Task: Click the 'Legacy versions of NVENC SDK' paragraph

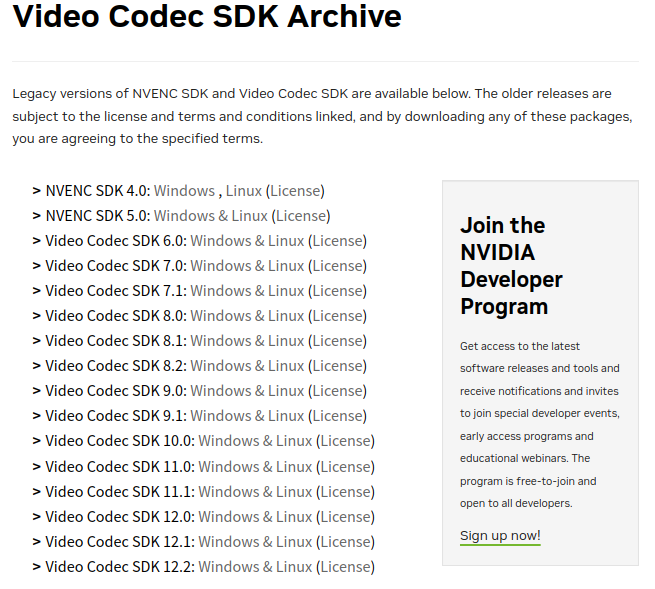Action: tap(322, 116)
